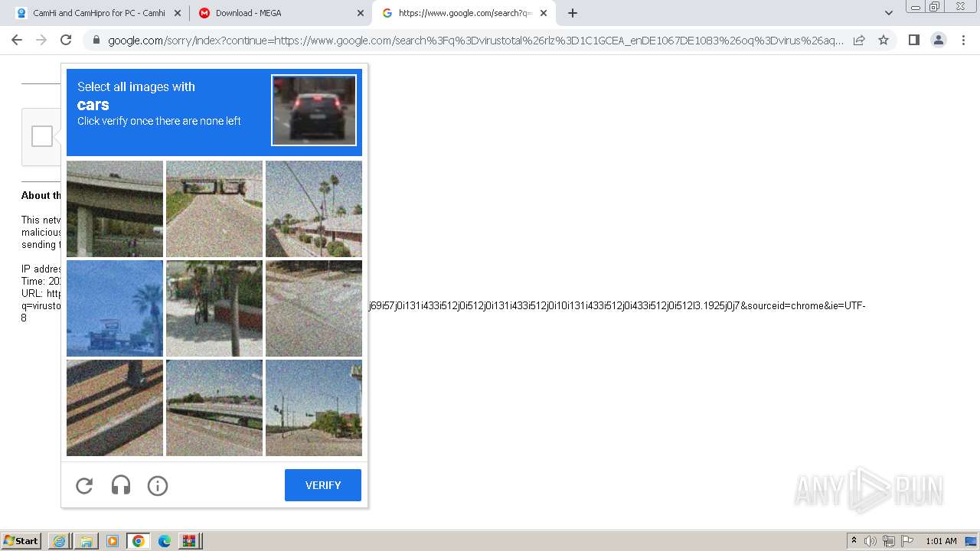Open a new browser tab
Screen dimensions: 980x551
573,13
